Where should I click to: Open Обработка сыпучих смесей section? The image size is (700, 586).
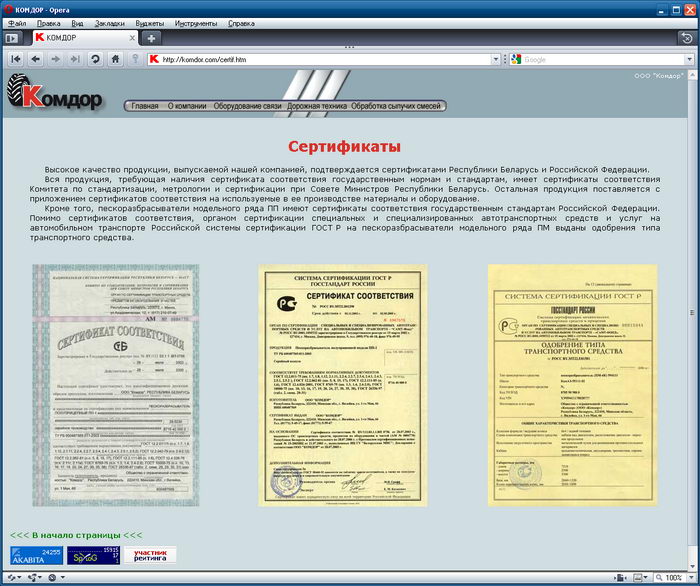point(396,106)
